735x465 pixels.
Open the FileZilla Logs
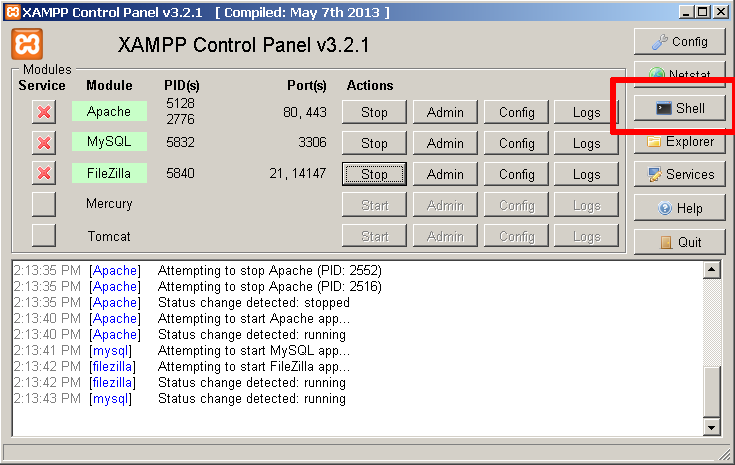pos(586,174)
